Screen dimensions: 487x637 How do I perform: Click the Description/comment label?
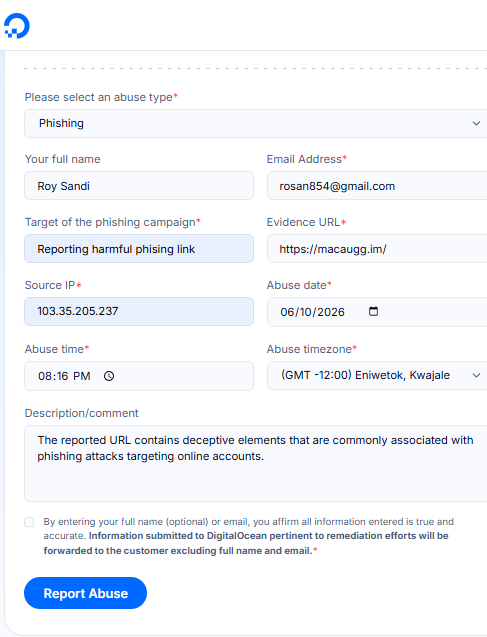pos(81,413)
